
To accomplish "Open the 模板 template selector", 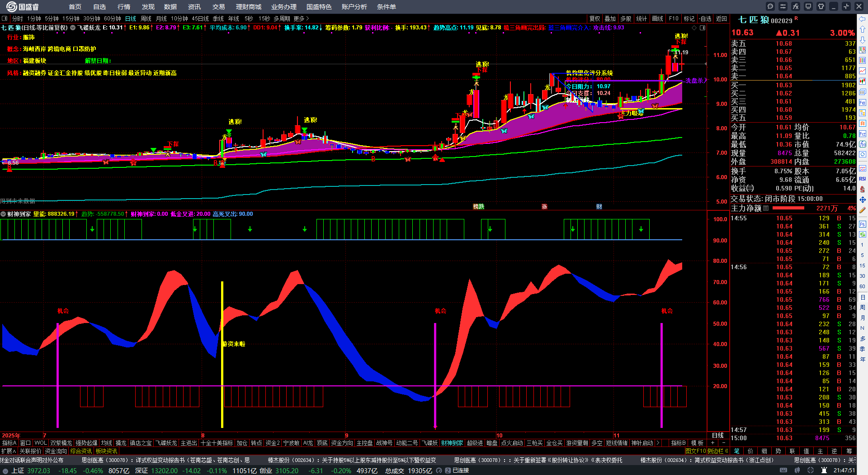I will pos(697,443).
